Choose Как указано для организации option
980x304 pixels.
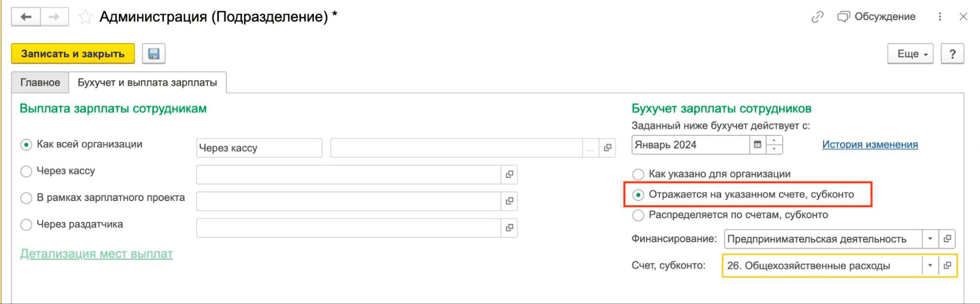638,174
